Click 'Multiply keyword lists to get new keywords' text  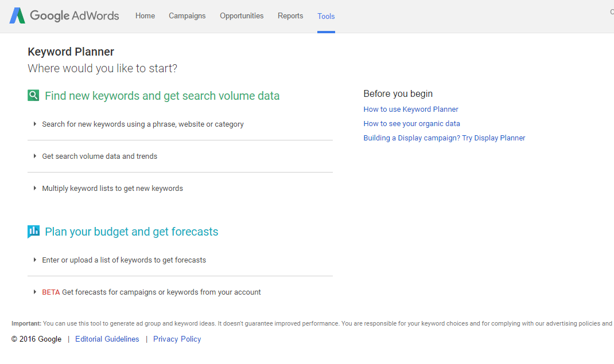coord(112,188)
